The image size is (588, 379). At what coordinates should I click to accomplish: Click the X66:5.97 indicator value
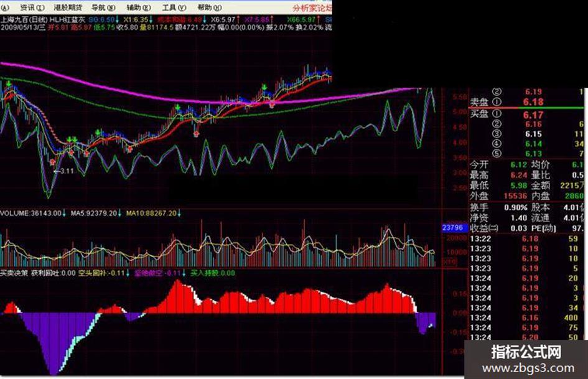[x=301, y=19]
